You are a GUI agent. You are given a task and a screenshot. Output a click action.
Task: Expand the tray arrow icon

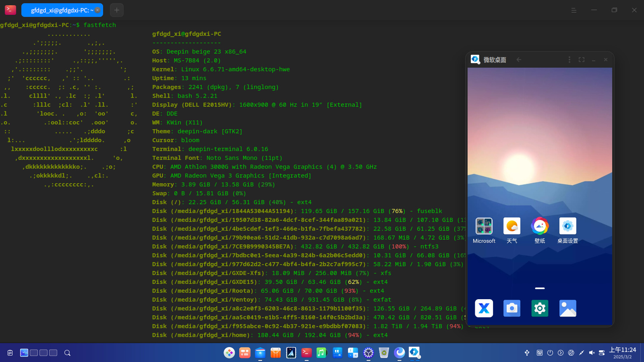point(561,353)
